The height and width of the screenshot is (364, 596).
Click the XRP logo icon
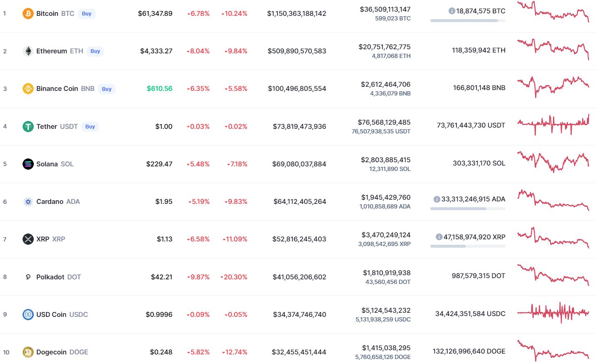tap(28, 239)
